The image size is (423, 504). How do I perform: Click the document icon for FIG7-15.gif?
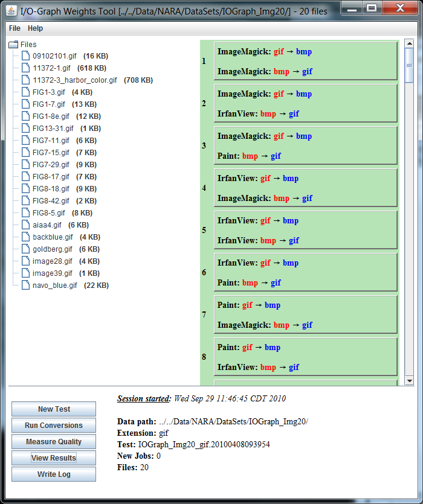click(x=26, y=152)
